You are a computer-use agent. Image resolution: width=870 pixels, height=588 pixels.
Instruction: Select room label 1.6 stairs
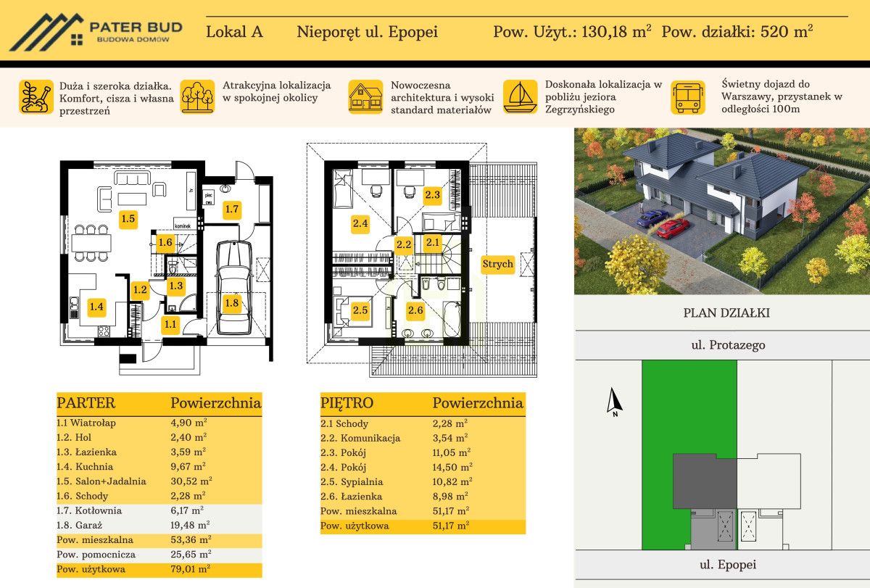[x=165, y=242]
